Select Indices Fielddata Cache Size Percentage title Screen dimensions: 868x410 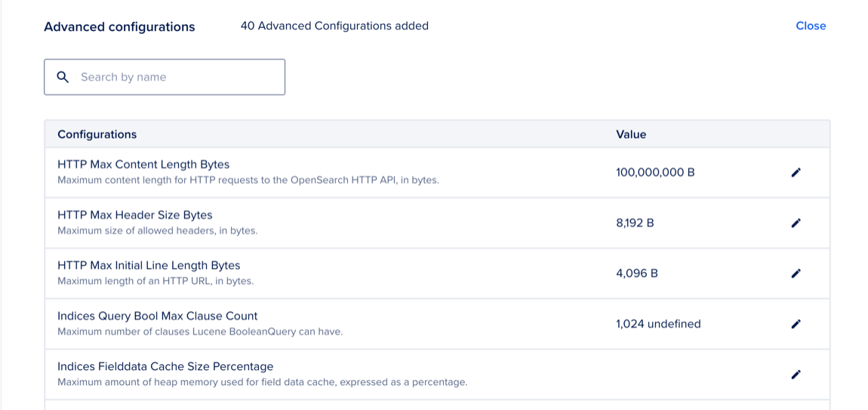165,366
